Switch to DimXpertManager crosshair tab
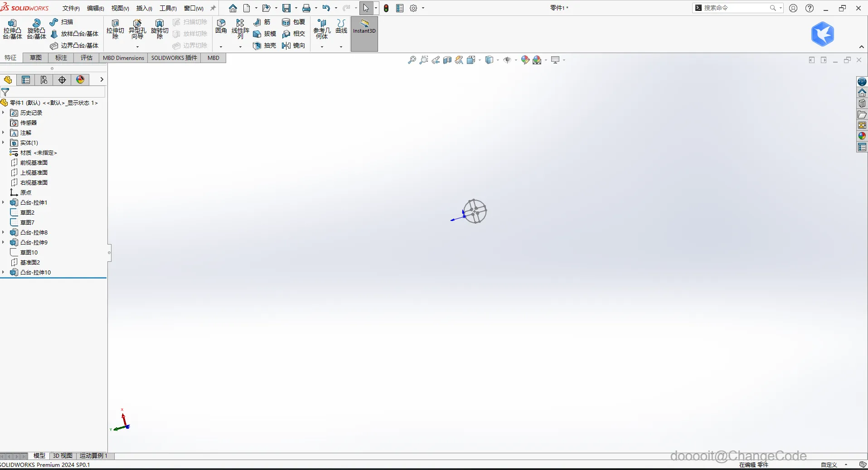Viewport: 868px width, 470px height. [x=62, y=80]
